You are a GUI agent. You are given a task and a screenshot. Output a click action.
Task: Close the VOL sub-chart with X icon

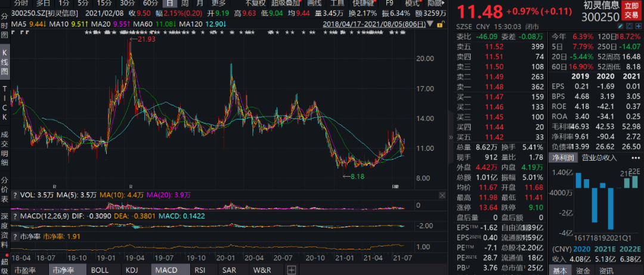[x=442, y=195]
